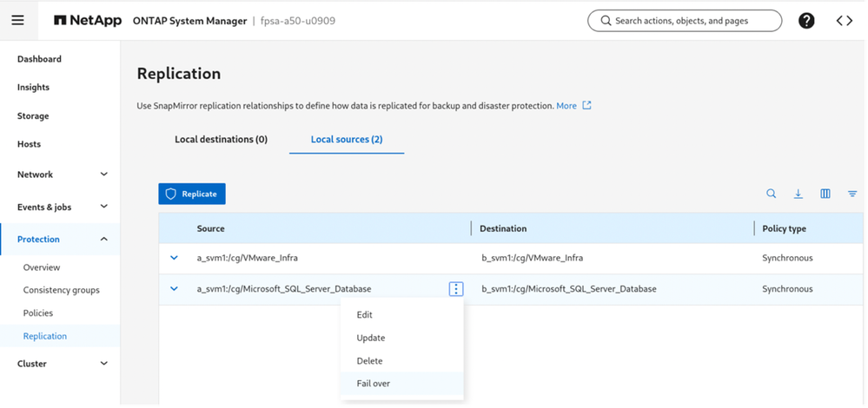Click the external link icon next to More
This screenshot has width=868, height=408.
coord(587,105)
